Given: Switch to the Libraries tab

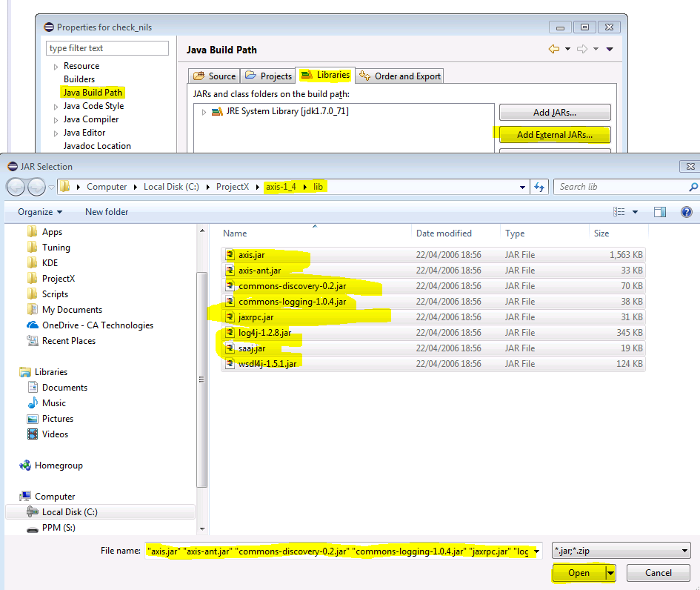Looking at the screenshot, I should pos(325,75).
